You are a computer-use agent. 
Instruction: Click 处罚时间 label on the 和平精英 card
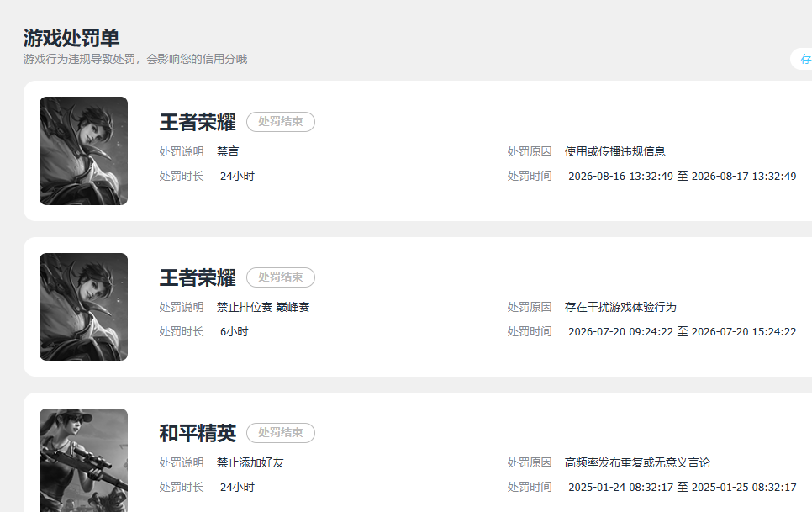pos(530,487)
